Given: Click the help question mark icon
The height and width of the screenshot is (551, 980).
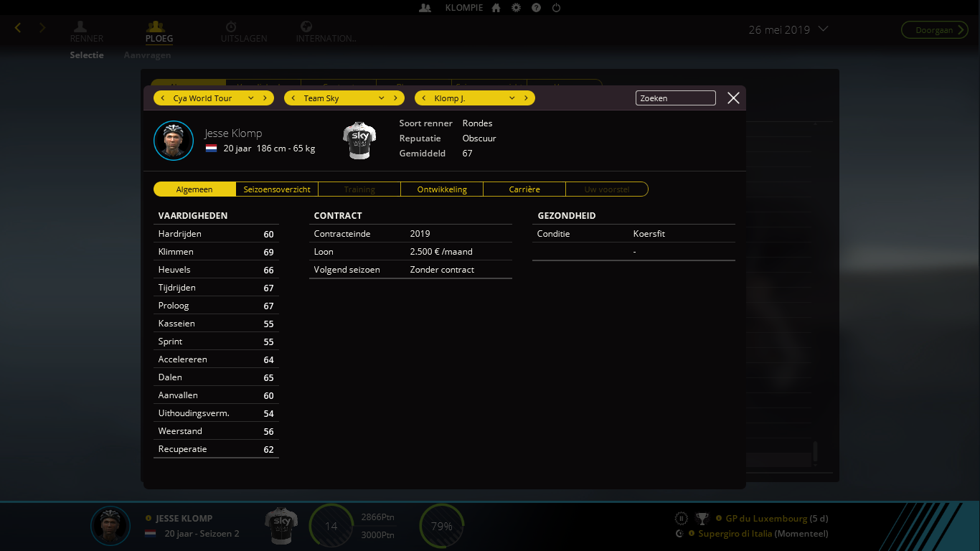Looking at the screenshot, I should [536, 8].
